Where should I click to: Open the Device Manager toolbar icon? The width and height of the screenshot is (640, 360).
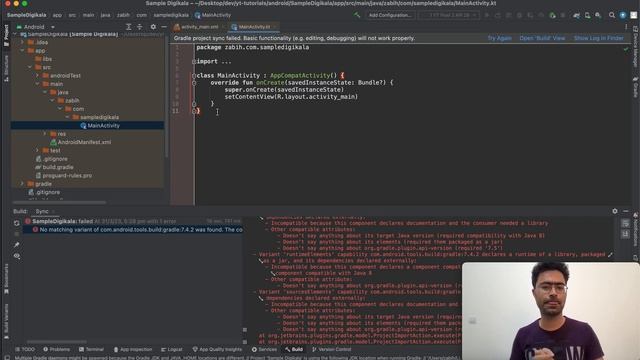tap(587, 15)
